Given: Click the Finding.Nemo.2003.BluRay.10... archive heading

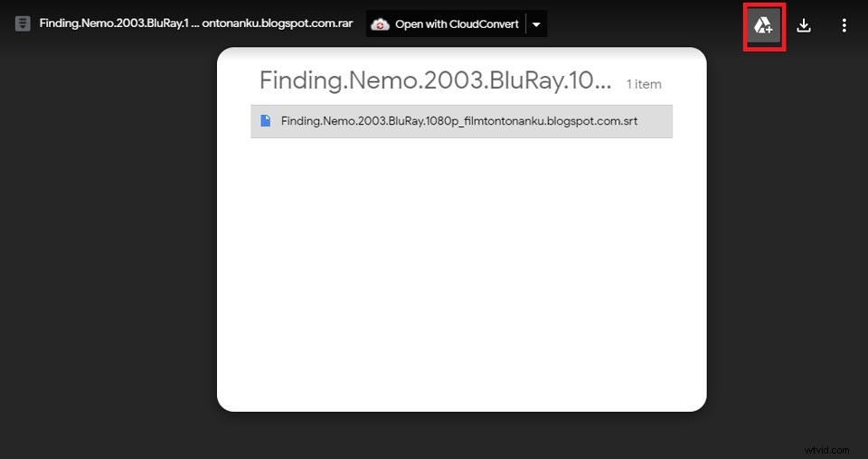Looking at the screenshot, I should tap(435, 80).
